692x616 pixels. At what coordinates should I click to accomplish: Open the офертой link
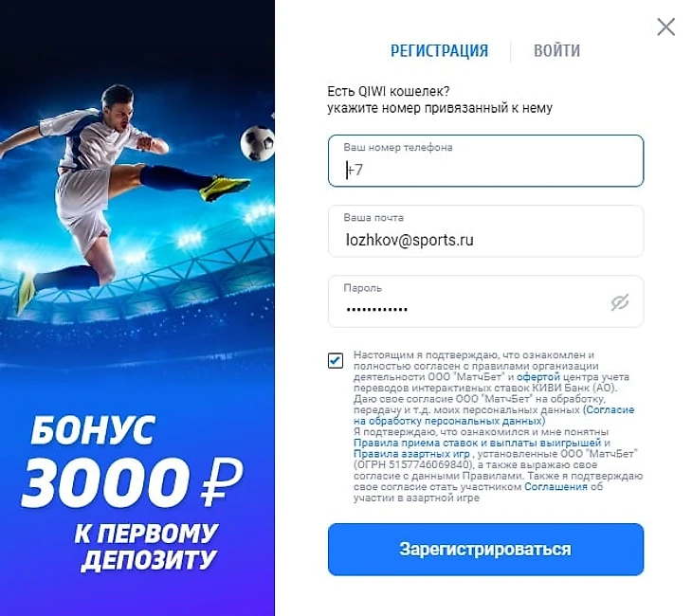coord(538,377)
